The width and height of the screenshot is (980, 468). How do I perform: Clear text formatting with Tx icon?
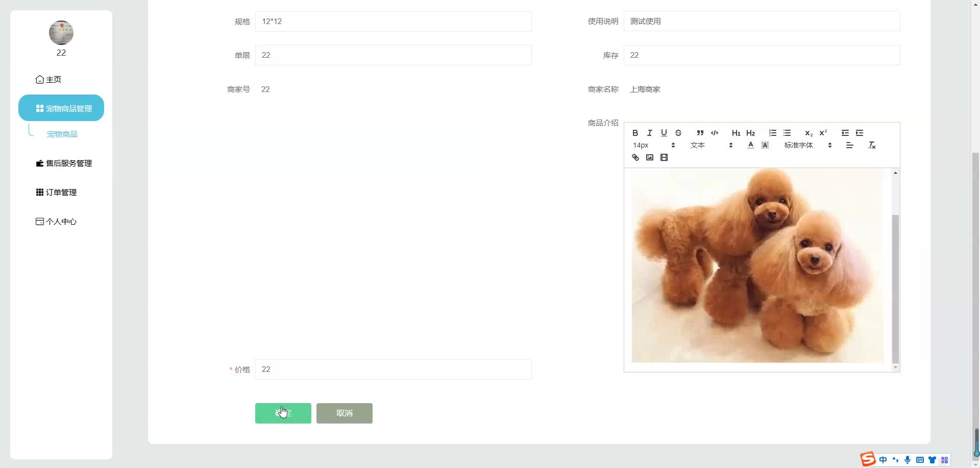[871, 145]
